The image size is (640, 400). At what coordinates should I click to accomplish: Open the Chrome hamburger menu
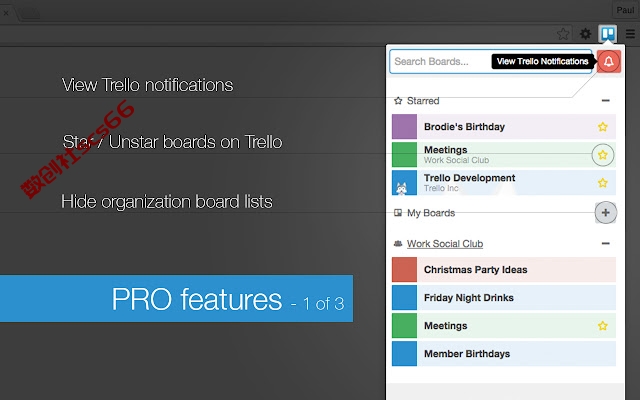point(630,33)
